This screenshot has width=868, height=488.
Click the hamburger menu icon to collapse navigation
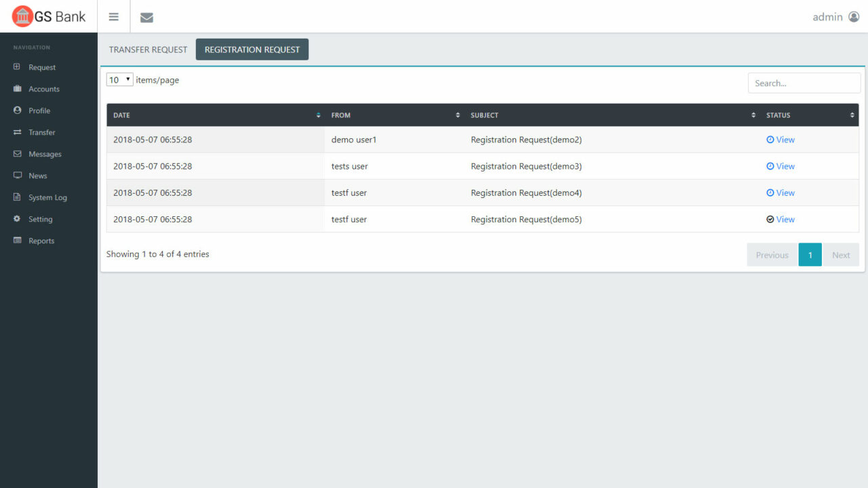[113, 17]
